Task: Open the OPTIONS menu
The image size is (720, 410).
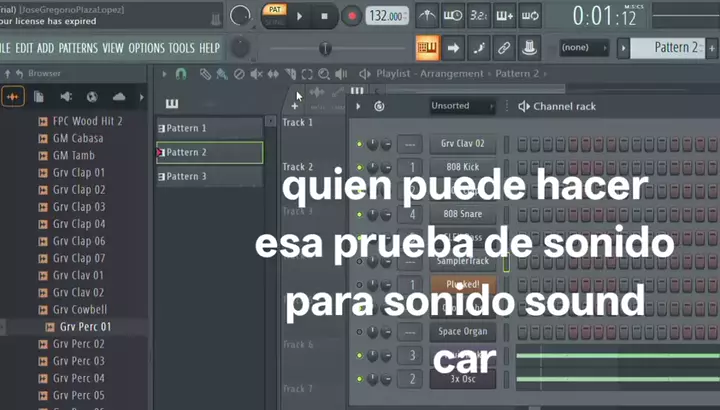Action: (146, 48)
